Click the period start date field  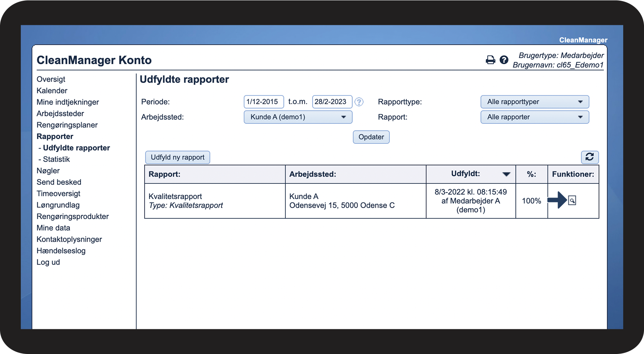pyautogui.click(x=263, y=102)
